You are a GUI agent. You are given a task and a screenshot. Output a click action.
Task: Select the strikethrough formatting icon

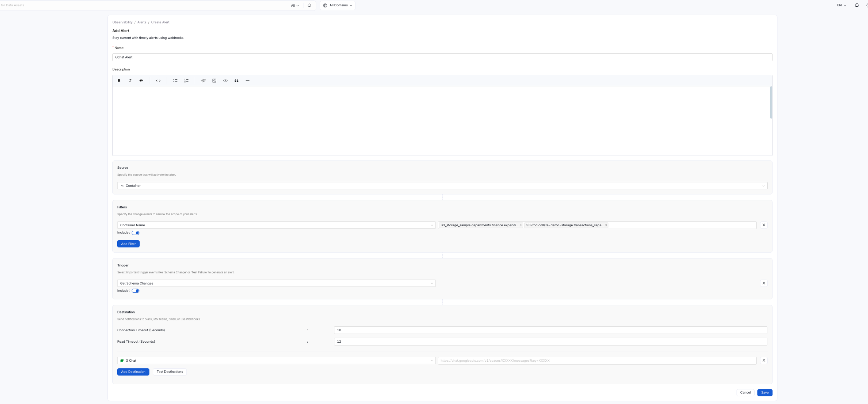click(x=141, y=81)
